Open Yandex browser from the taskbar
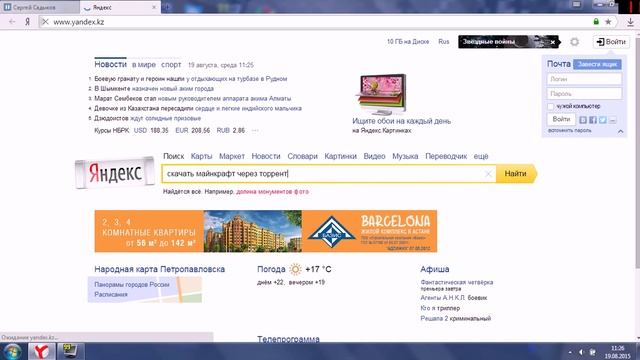This screenshot has width=640, height=360. pyautogui.click(x=41, y=351)
